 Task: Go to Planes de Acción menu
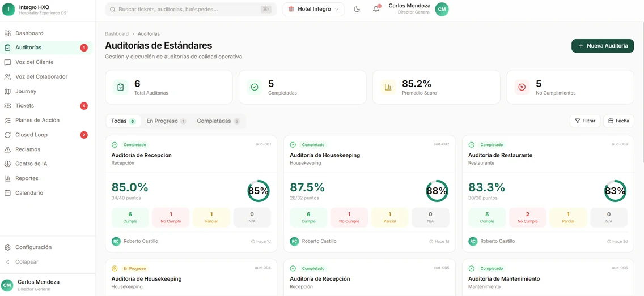tap(37, 120)
